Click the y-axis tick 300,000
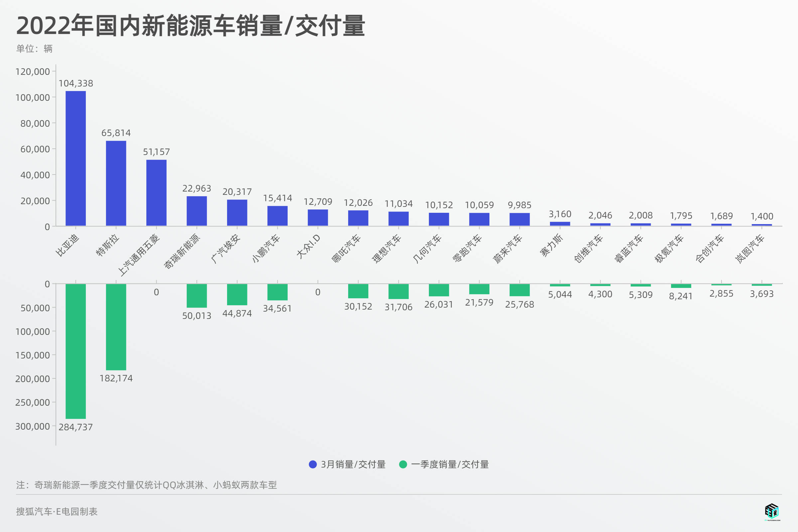 [x=33, y=426]
